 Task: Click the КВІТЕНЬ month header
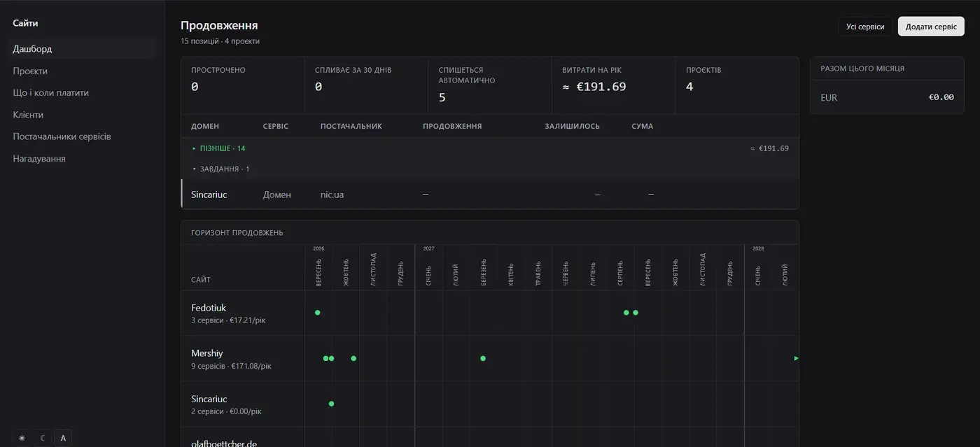coord(511,274)
